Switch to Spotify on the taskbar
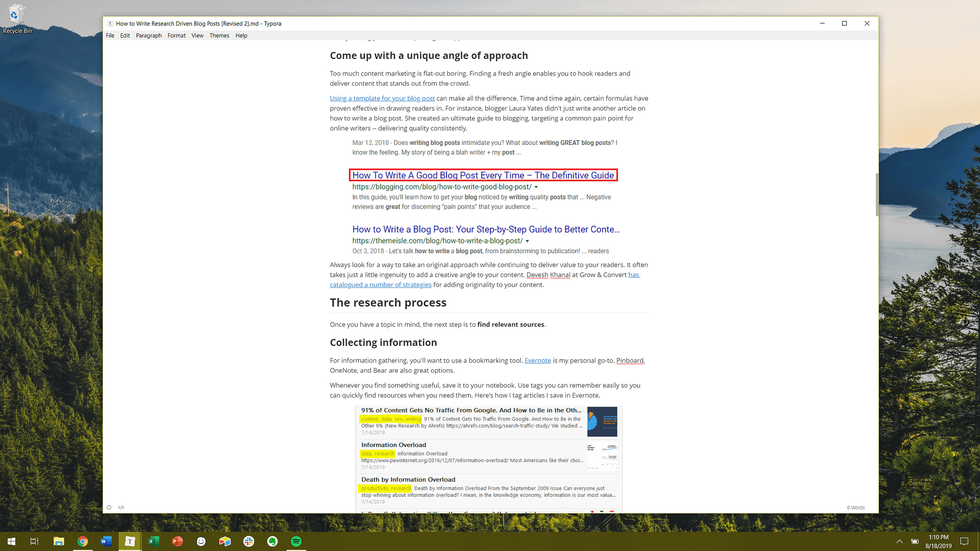The image size is (980, 551). [296, 541]
